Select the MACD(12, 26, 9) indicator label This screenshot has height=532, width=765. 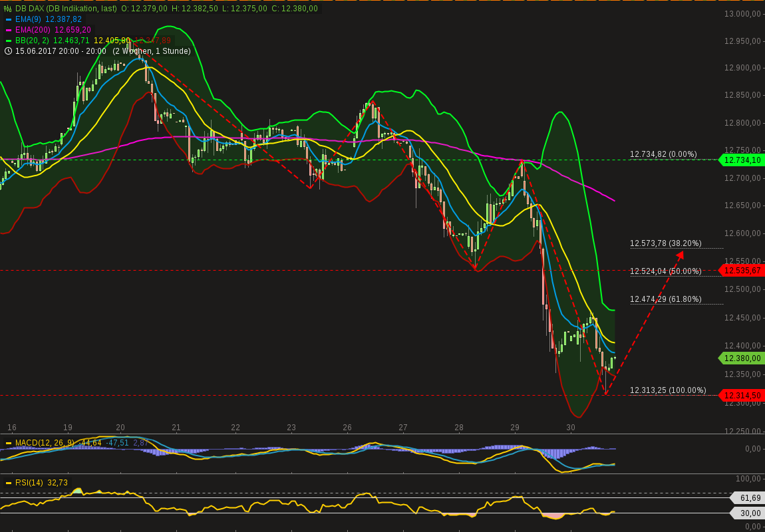(x=45, y=444)
